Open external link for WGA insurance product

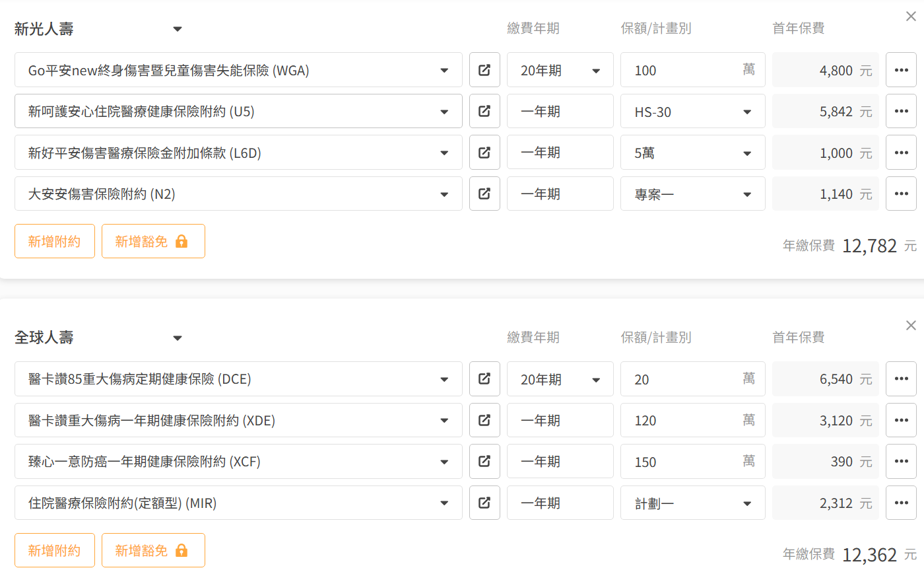pos(484,70)
